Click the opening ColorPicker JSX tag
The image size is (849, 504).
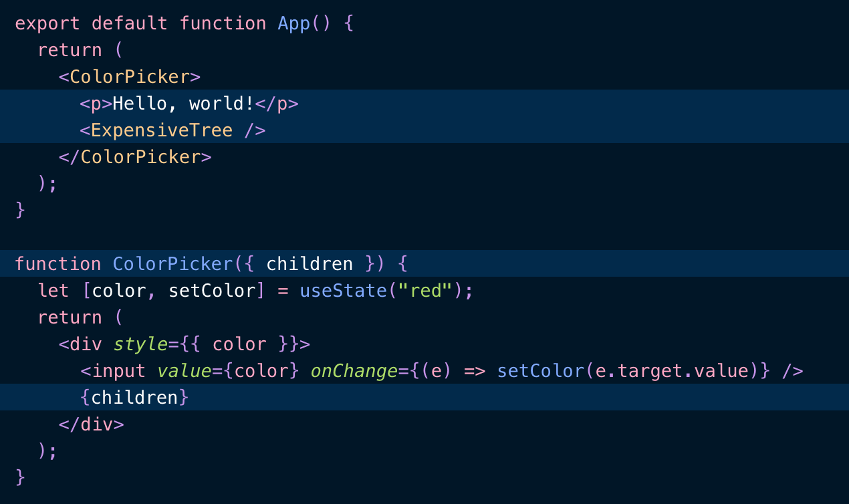click(130, 77)
